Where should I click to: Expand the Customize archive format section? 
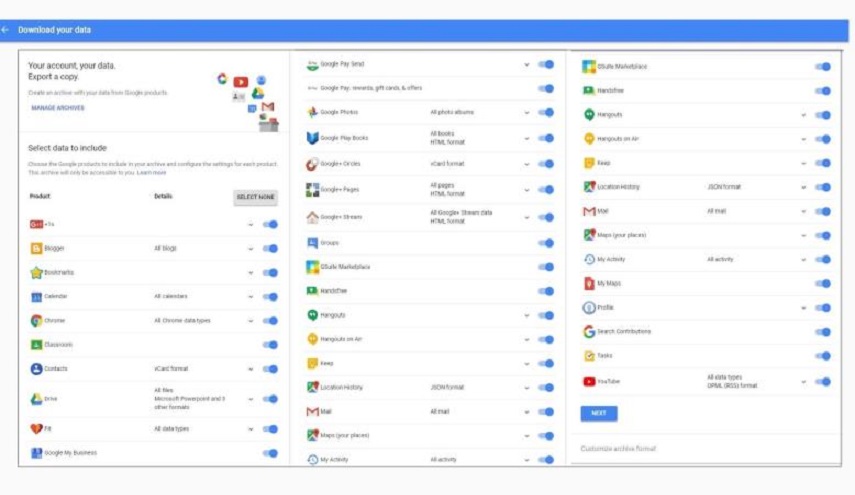coord(620,449)
